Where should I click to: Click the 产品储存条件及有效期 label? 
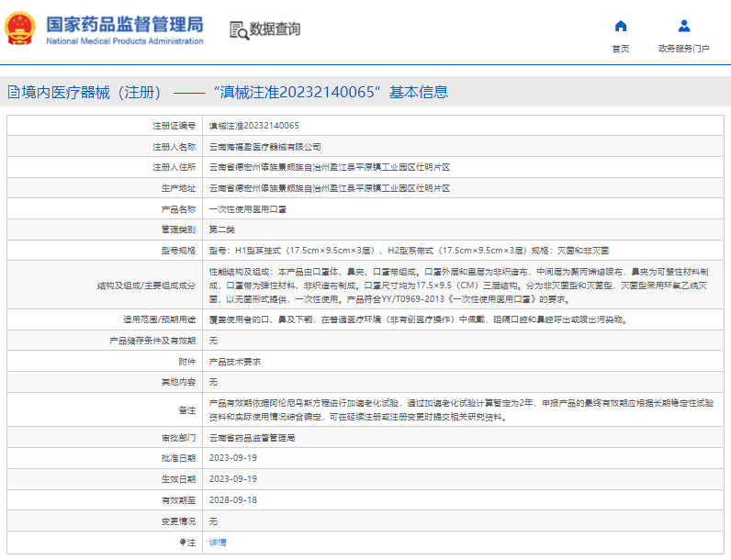(x=153, y=341)
